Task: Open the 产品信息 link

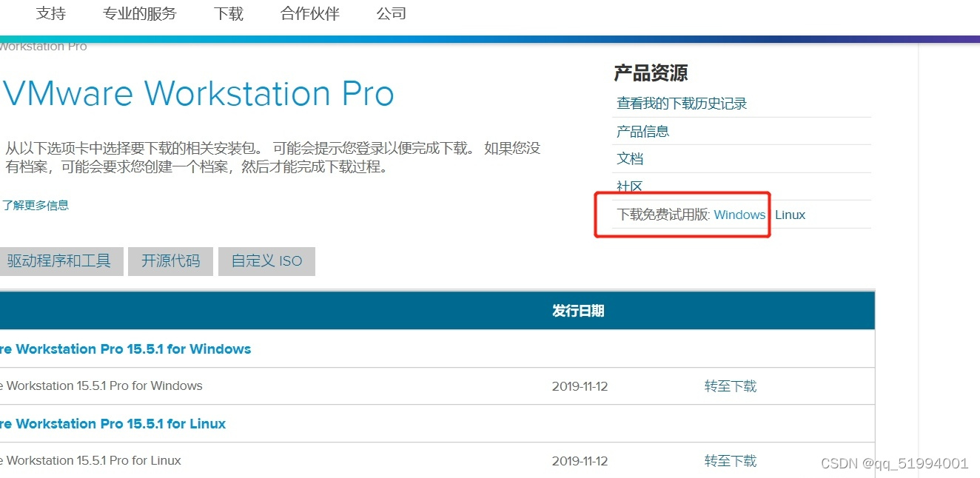Action: point(642,132)
